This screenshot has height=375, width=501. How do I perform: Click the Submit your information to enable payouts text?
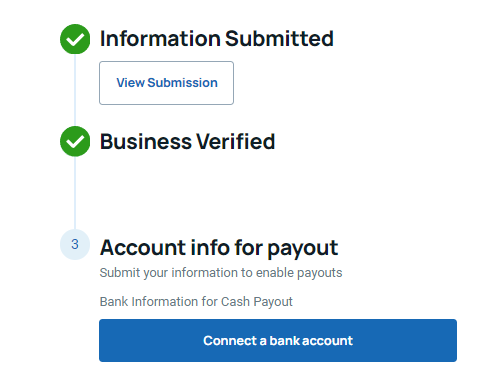221,273
